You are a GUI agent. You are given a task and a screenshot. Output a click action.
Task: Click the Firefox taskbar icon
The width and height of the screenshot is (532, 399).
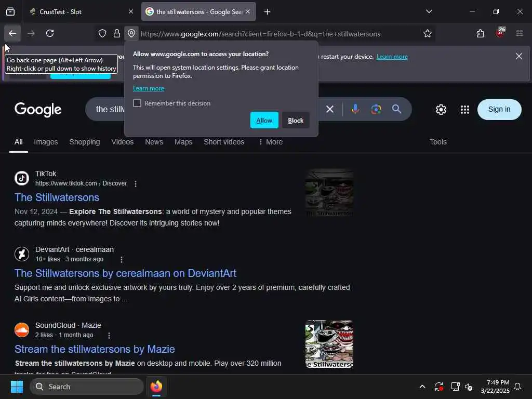156,387
